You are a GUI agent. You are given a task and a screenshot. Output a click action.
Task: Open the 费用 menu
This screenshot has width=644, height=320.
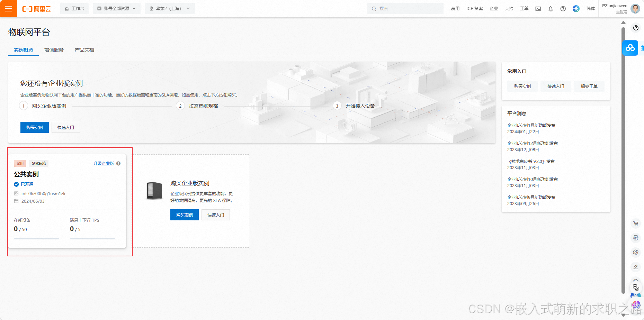[455, 9]
